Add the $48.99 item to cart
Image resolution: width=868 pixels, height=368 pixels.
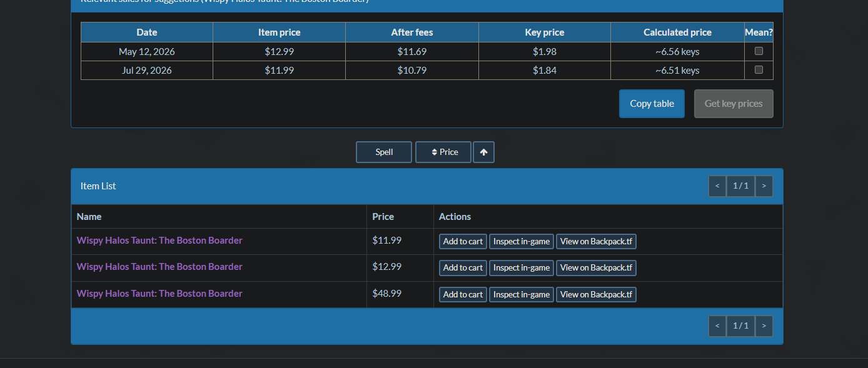point(463,294)
